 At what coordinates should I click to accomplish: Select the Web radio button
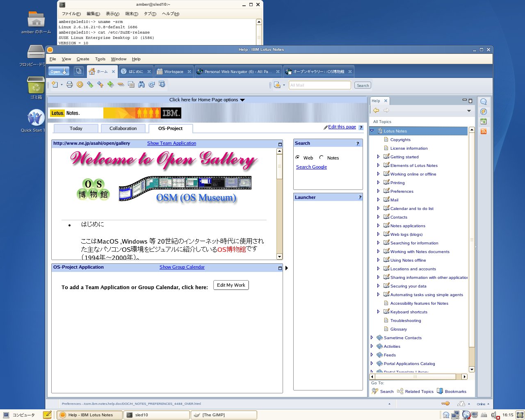297,157
